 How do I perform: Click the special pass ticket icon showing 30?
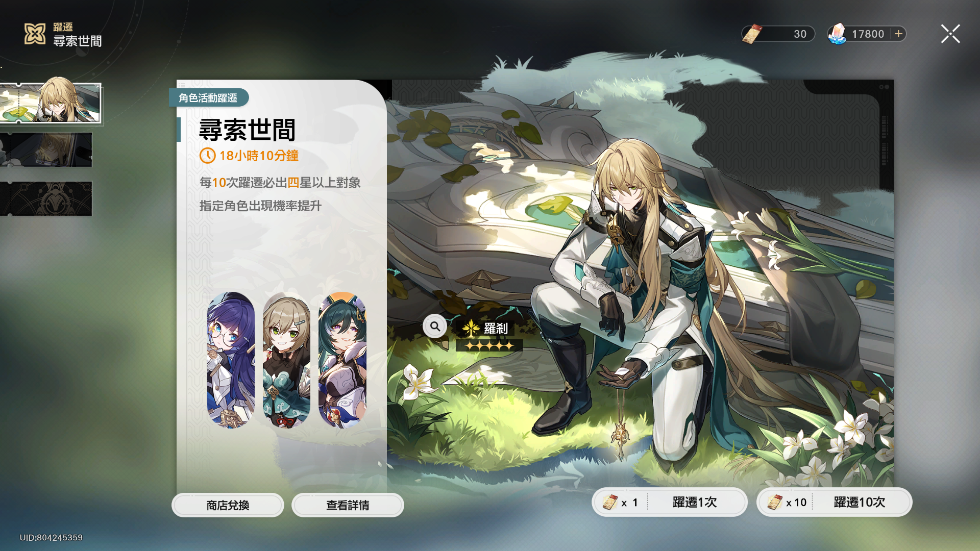pyautogui.click(x=752, y=34)
